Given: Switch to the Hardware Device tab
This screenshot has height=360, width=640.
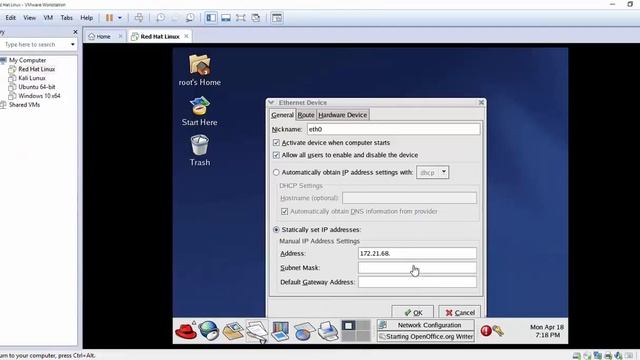Looking at the screenshot, I should 342,115.
